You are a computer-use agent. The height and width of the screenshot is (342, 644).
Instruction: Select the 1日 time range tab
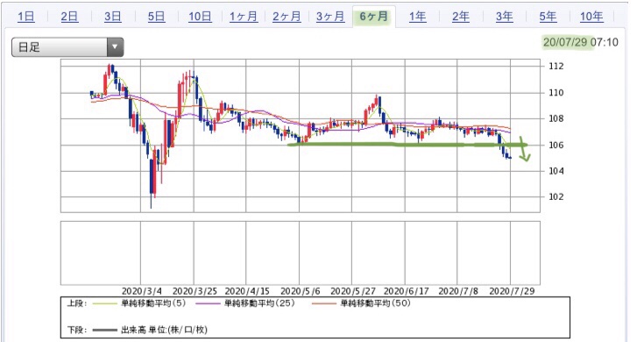click(26, 17)
